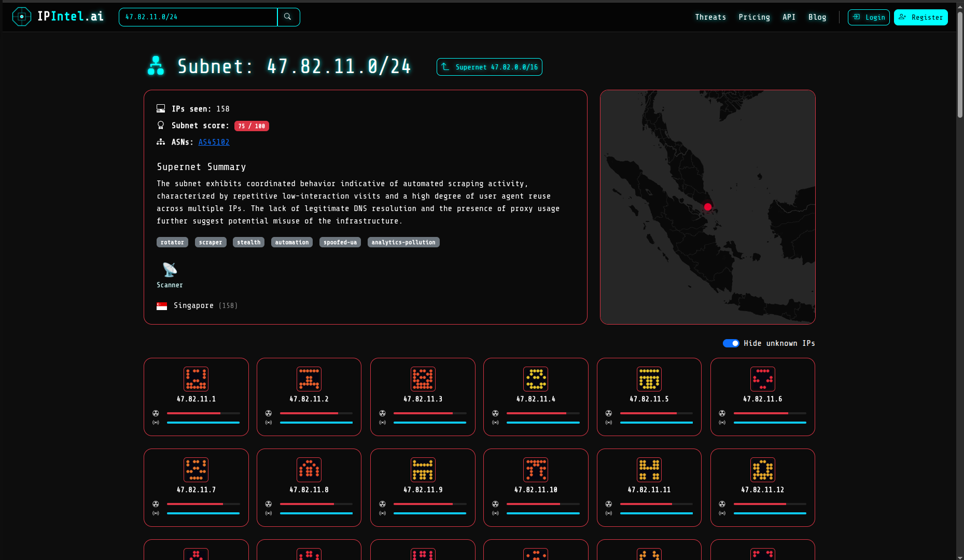Image resolution: width=964 pixels, height=560 pixels.
Task: Click the IPIntel.ai hexagonal logo icon
Action: 22,16
